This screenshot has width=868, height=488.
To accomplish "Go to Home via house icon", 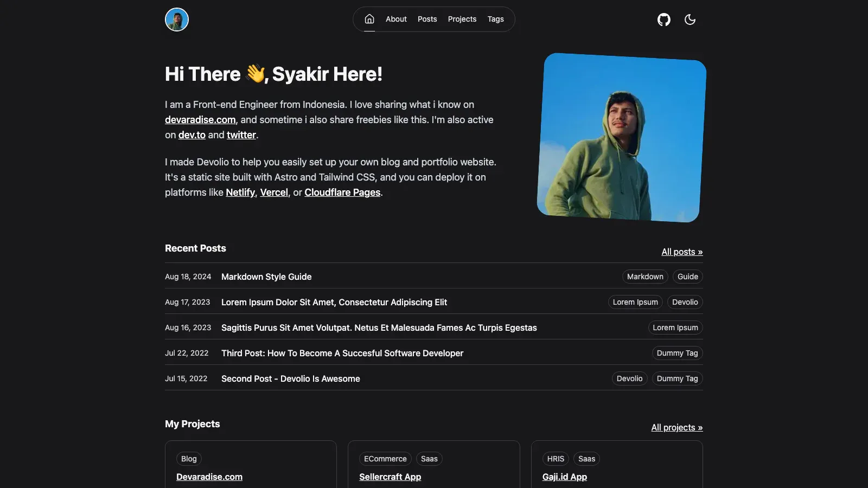I will pos(369,19).
